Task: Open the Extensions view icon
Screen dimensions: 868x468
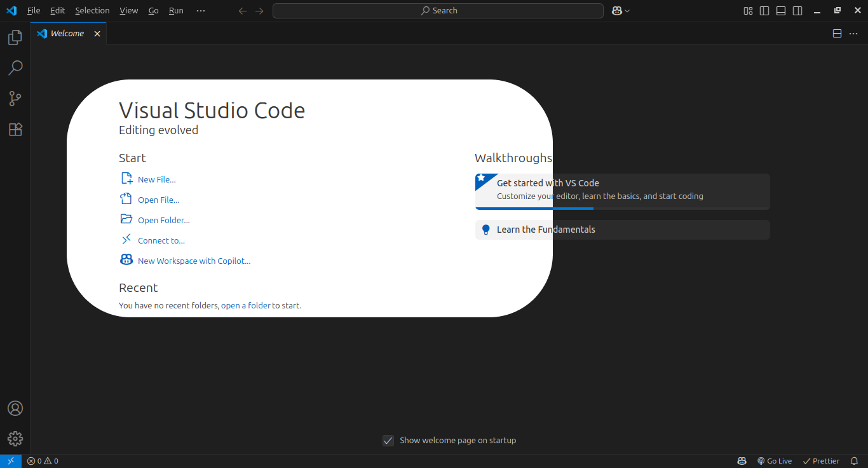Action: (15, 129)
